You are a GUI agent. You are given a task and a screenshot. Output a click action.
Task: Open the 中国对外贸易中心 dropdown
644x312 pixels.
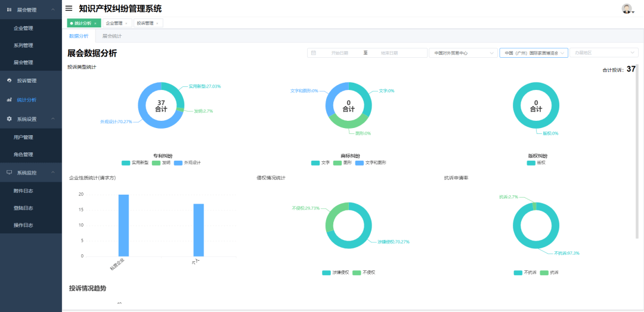click(463, 53)
